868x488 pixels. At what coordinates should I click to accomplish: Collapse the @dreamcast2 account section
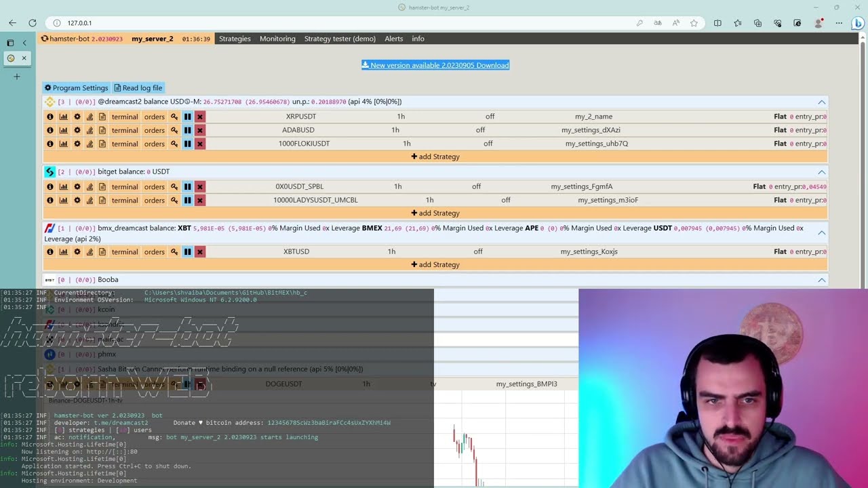click(821, 102)
